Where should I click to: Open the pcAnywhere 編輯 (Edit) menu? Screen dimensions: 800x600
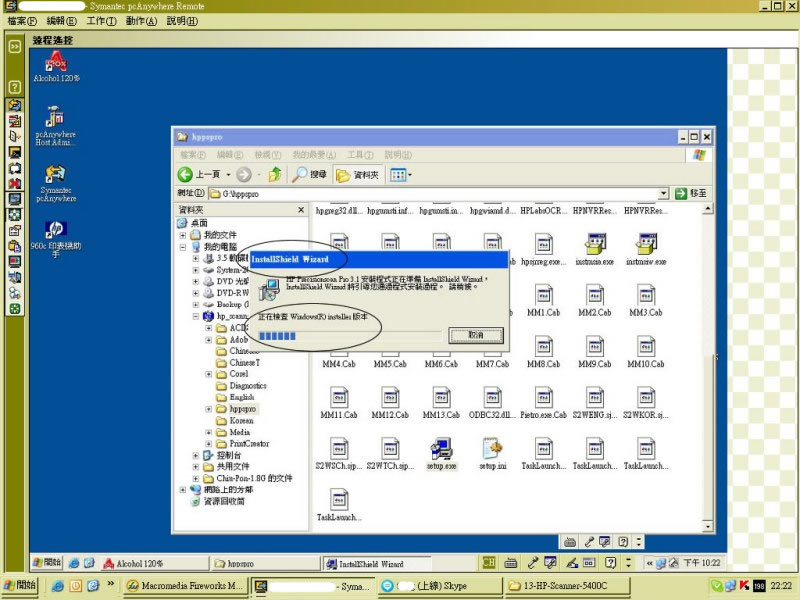(62, 21)
